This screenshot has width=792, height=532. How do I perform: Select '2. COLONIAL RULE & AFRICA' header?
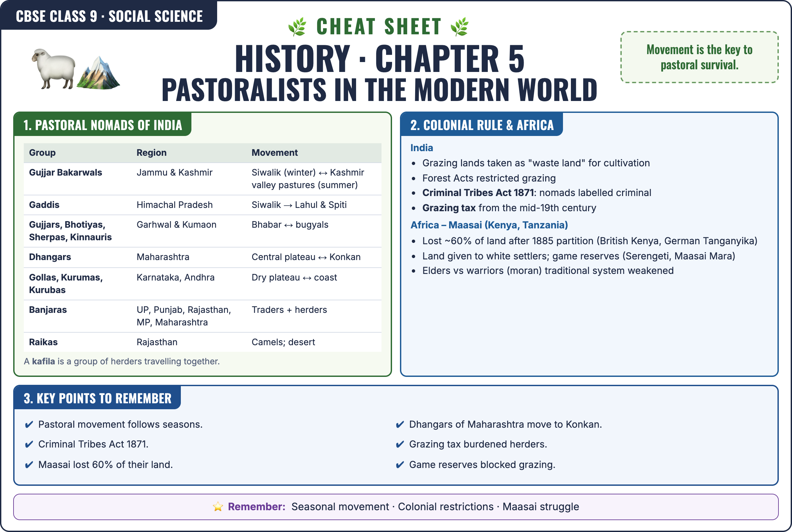coord(482,125)
